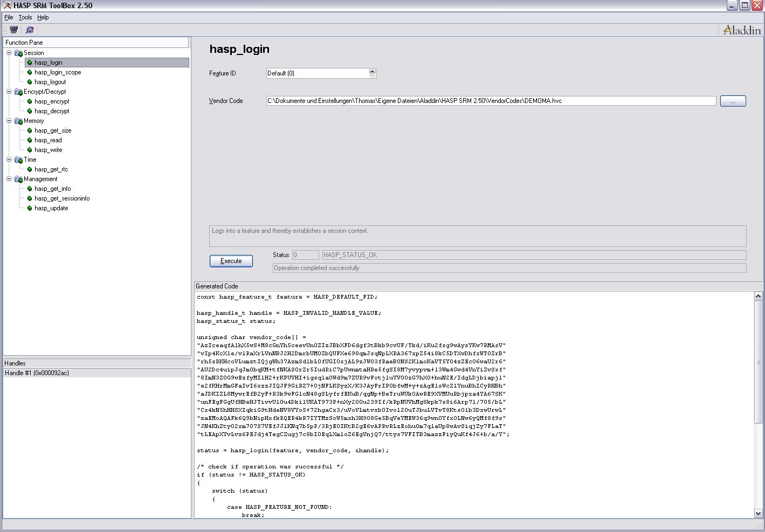Image resolution: width=765 pixels, height=532 pixels.
Task: Click the green icon beside hasp_update
Action: pyautogui.click(x=30, y=208)
